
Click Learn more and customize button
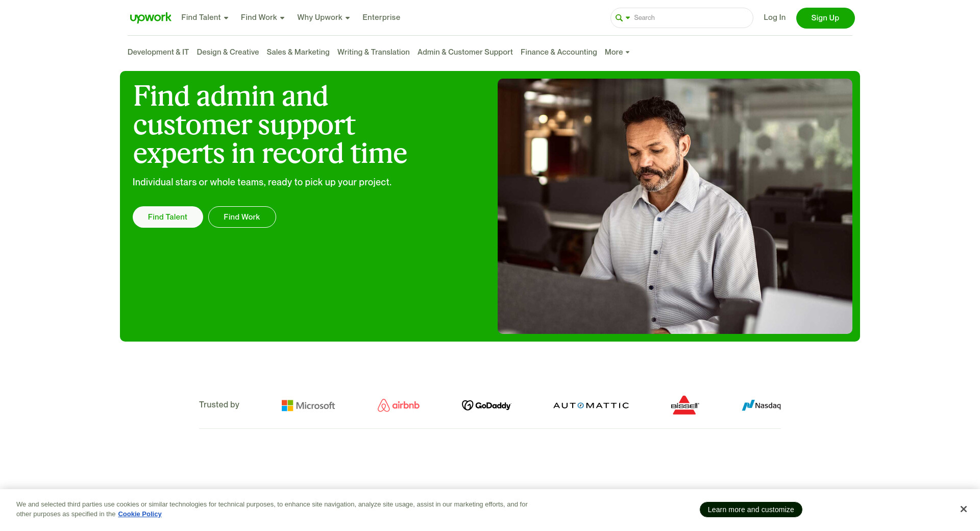pyautogui.click(x=751, y=510)
